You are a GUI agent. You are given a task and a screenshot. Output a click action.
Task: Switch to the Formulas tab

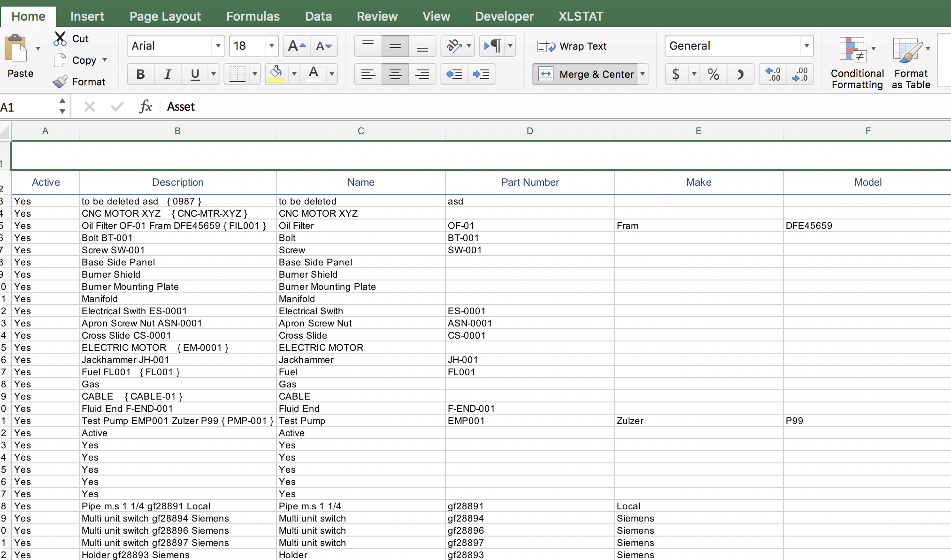coord(253,16)
